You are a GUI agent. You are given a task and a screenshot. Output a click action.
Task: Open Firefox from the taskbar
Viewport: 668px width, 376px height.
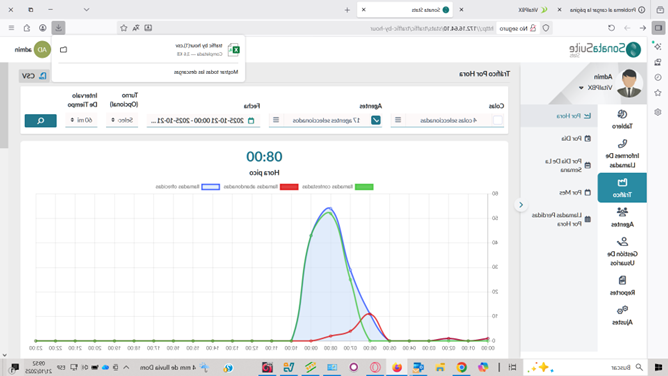coord(397,367)
